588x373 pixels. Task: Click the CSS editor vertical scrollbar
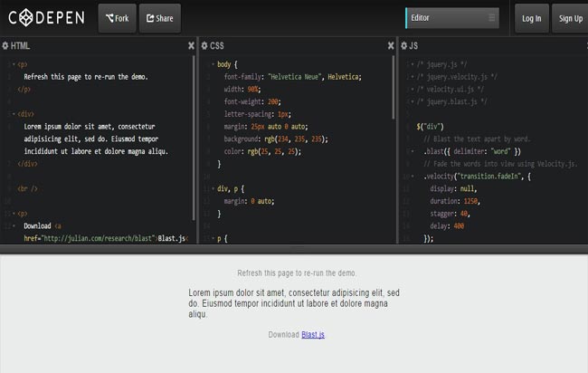tap(393, 88)
